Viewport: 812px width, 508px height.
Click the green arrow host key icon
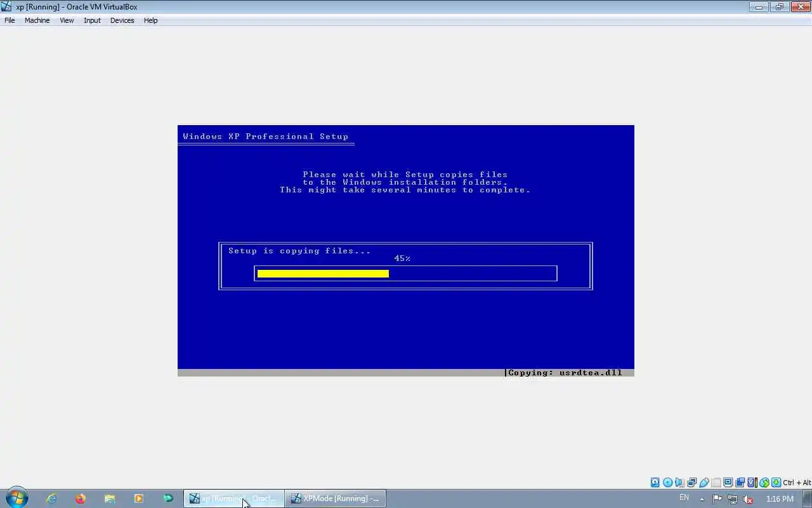776,483
